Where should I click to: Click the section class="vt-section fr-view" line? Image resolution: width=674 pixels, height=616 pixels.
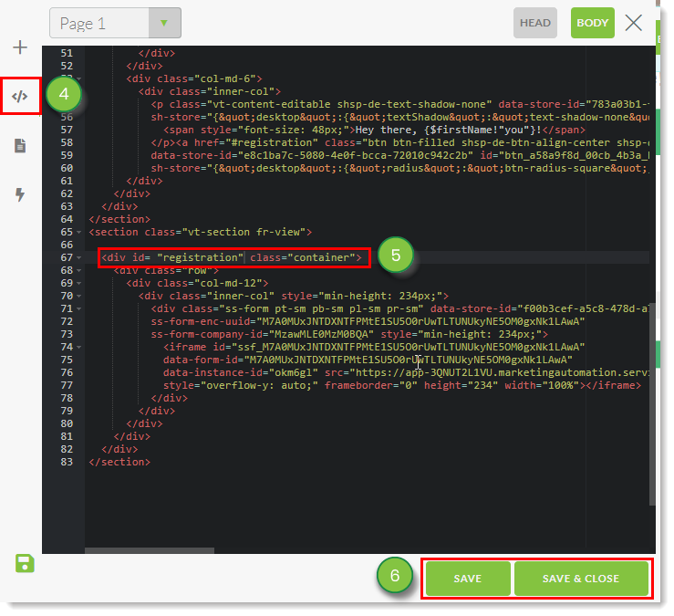(200, 233)
